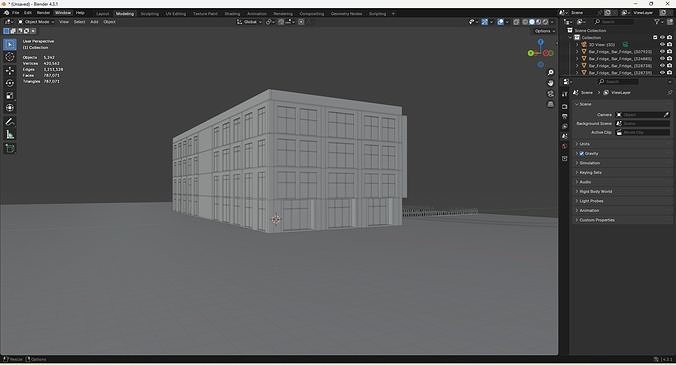Switch to the Layout workspace tab

click(x=103, y=14)
